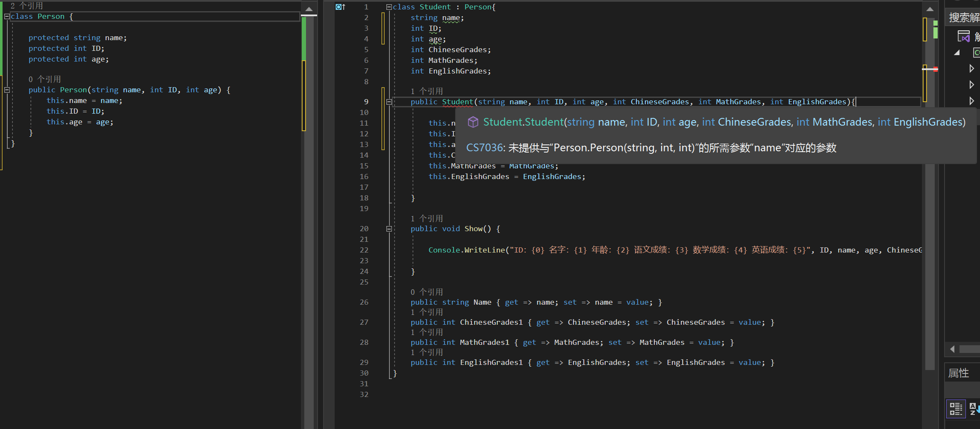The height and width of the screenshot is (429, 980).
Task: Click 'int EnglishGrades;' field declaration on line 7
Action: (x=451, y=71)
